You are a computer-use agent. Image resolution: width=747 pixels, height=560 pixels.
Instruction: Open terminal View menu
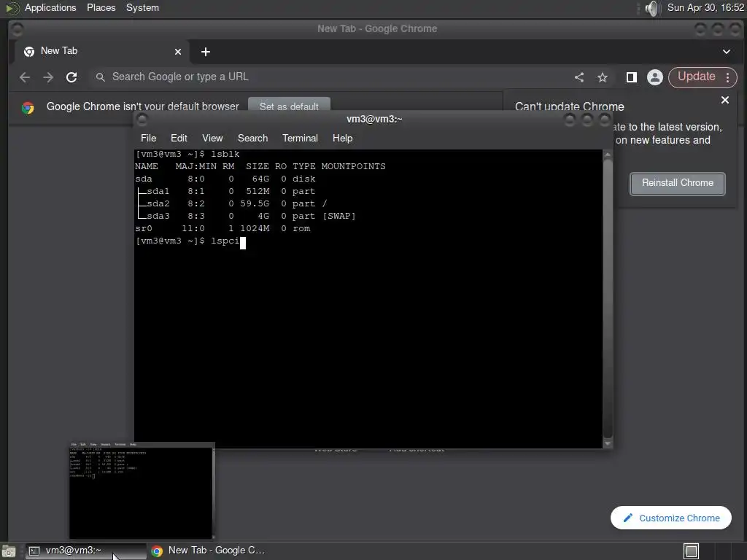point(212,138)
